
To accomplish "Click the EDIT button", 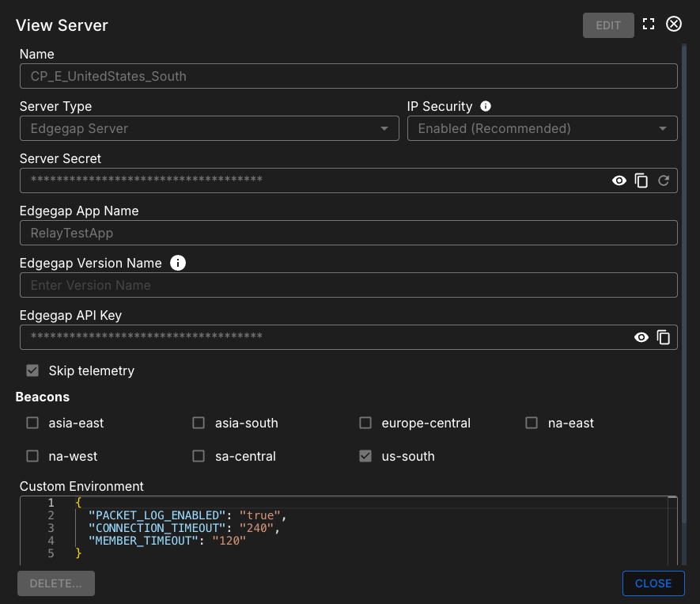I will point(608,25).
